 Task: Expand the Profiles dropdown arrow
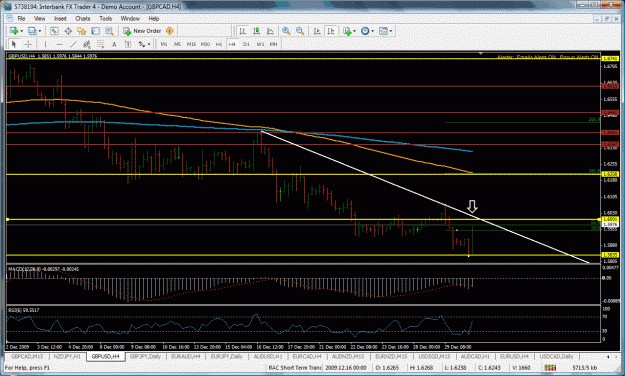tap(39, 31)
